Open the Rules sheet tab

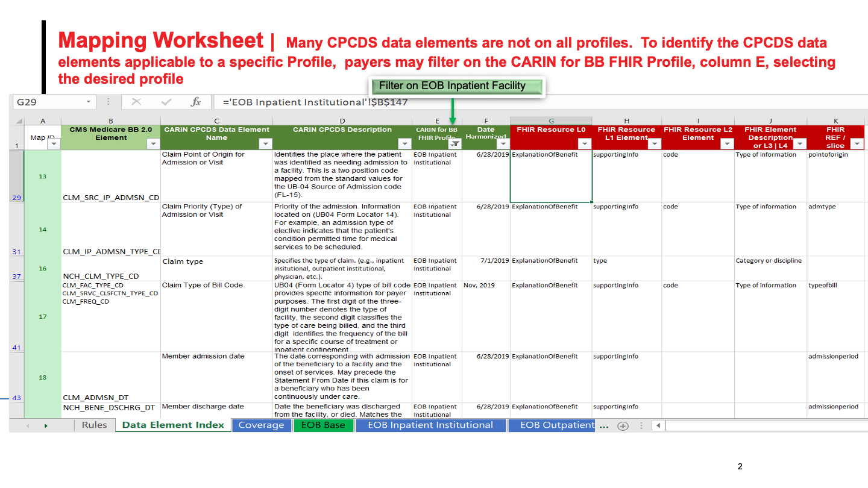[95, 425]
